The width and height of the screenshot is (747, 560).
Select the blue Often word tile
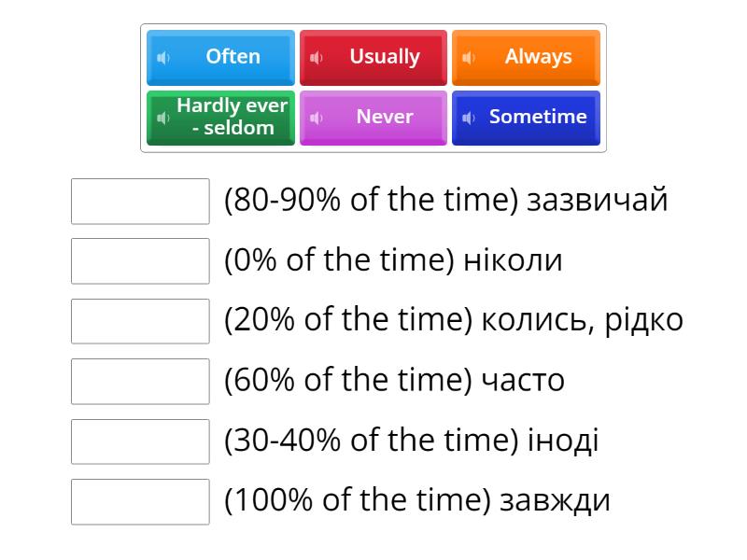click(232, 57)
